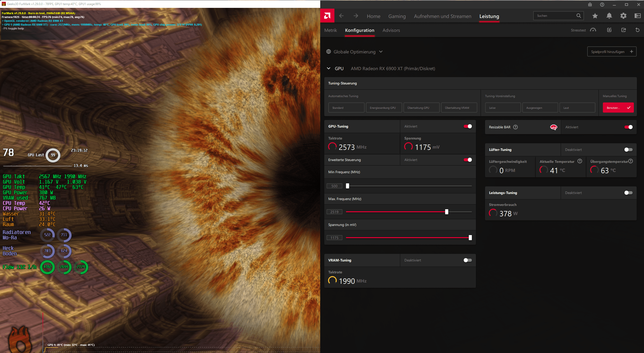Select the Ausgewogen tuning preset
This screenshot has width=644, height=353.
click(x=540, y=108)
